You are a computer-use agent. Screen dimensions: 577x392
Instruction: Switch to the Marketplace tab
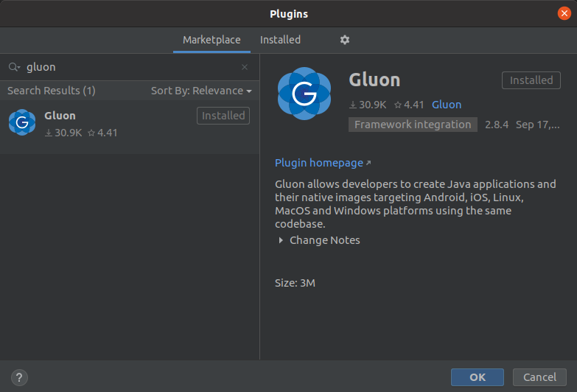click(x=211, y=40)
